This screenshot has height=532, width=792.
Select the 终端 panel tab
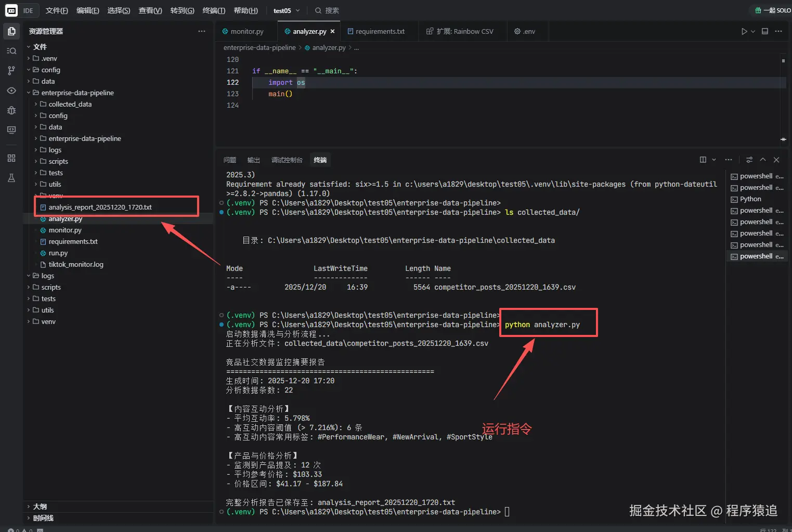click(320, 160)
